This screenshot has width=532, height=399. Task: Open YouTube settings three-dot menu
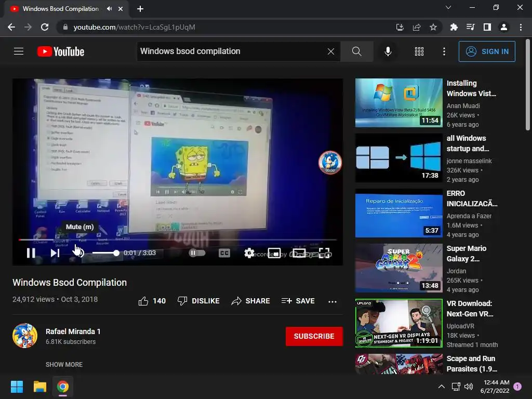(x=444, y=51)
